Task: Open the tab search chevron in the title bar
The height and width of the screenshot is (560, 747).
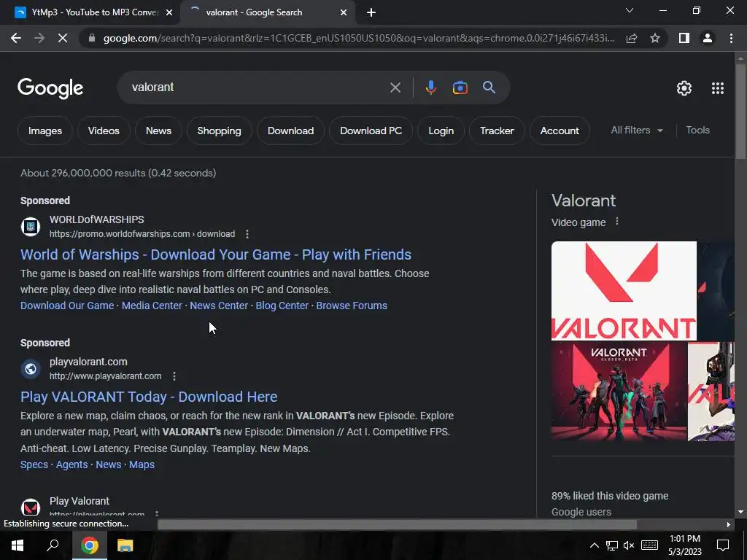Action: point(630,10)
